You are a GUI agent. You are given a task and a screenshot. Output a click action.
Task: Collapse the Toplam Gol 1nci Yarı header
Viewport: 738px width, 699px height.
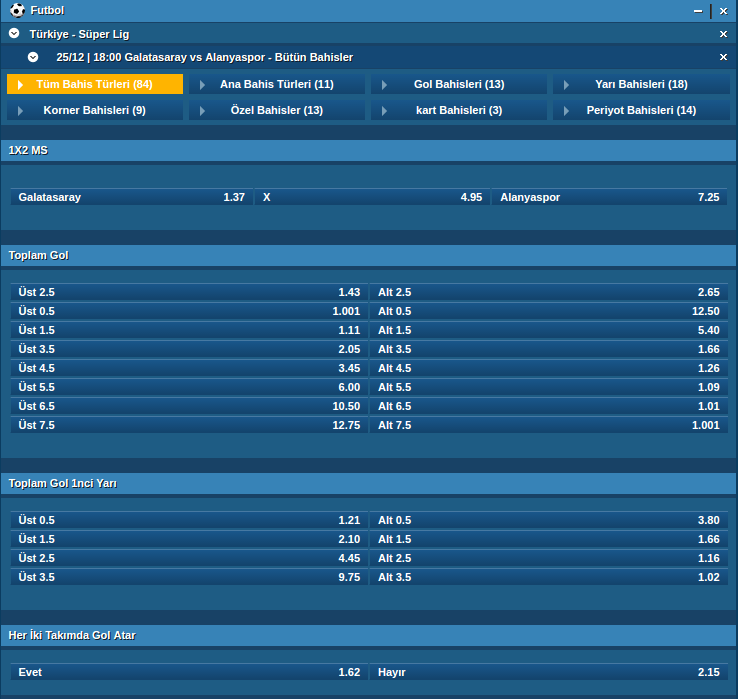[x=369, y=483]
